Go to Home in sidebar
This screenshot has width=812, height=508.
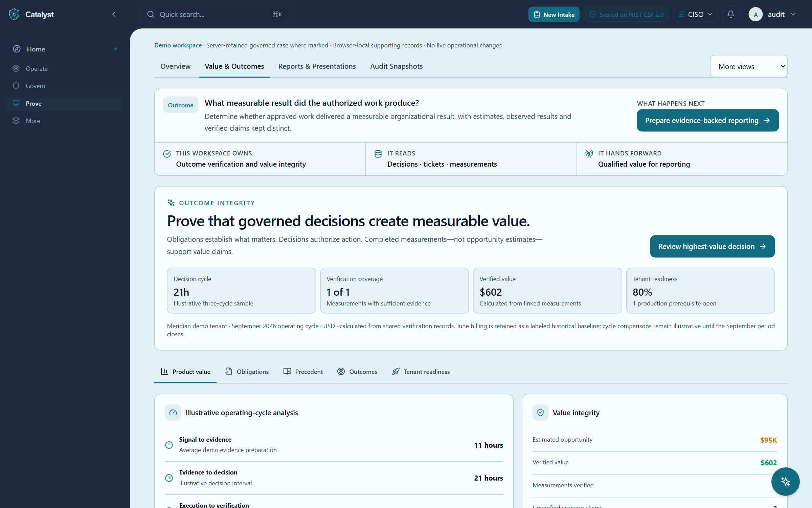click(65, 49)
